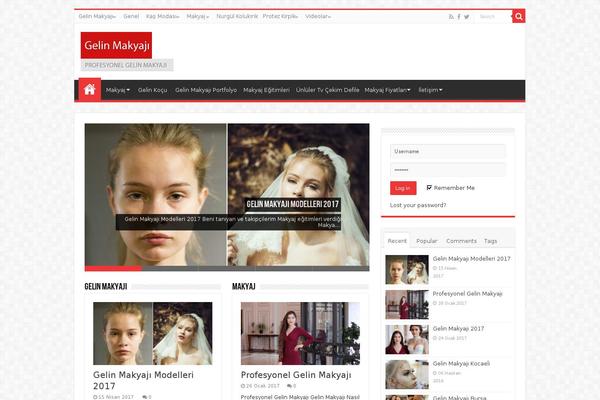The image size is (600, 400).
Task: Expand the Makyaj Fiyatları dropdown
Action: [x=387, y=90]
